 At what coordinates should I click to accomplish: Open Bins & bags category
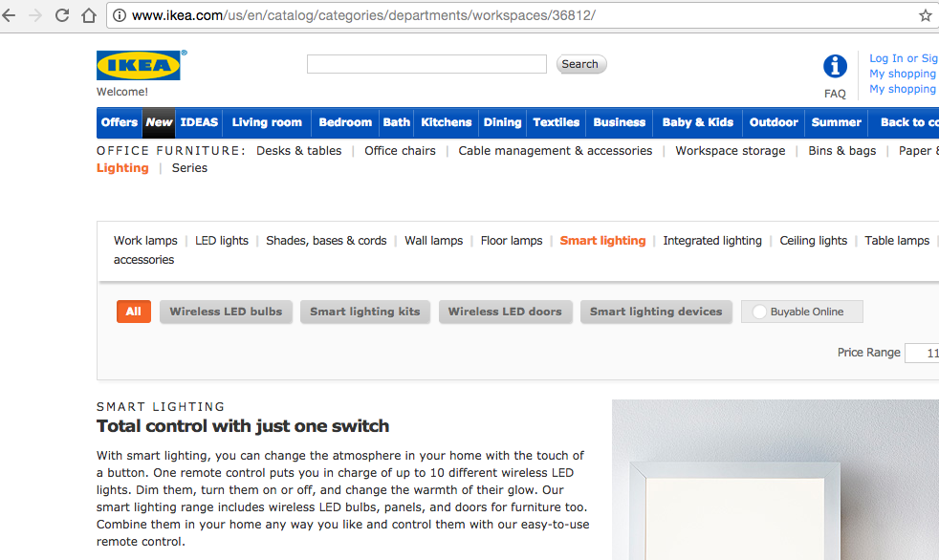click(x=842, y=151)
